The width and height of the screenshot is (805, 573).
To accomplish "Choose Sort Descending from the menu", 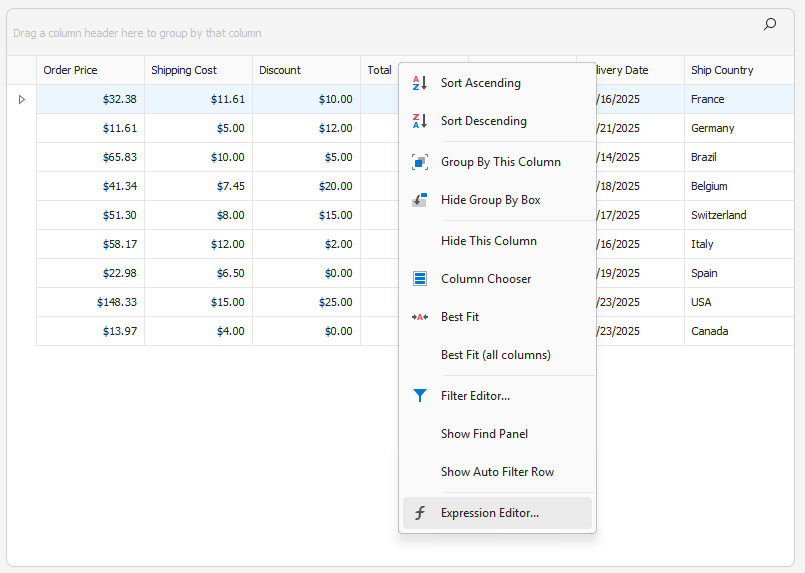I will click(497, 121).
